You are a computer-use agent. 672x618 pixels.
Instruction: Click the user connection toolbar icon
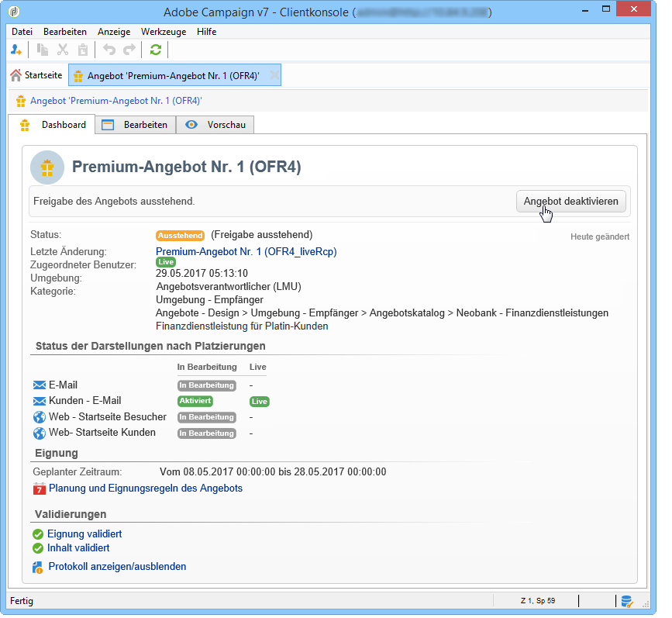pyautogui.click(x=16, y=50)
